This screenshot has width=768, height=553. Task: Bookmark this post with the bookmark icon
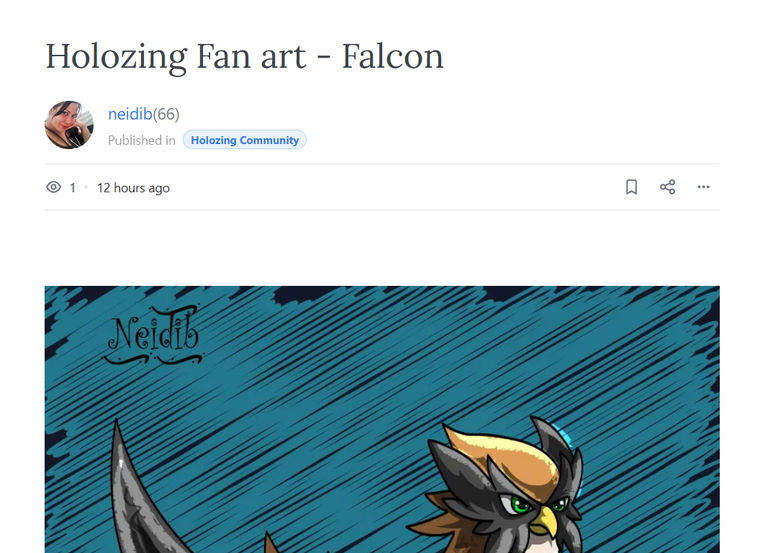point(631,187)
